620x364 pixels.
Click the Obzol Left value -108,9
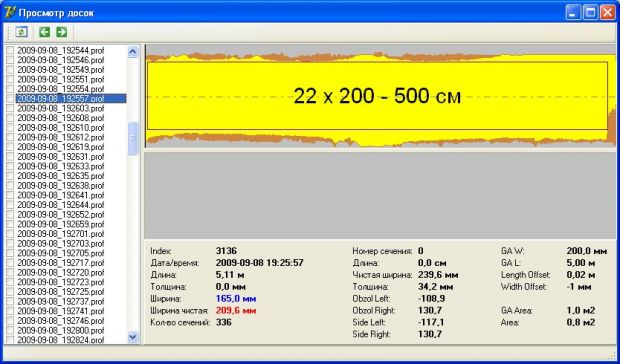pos(431,298)
